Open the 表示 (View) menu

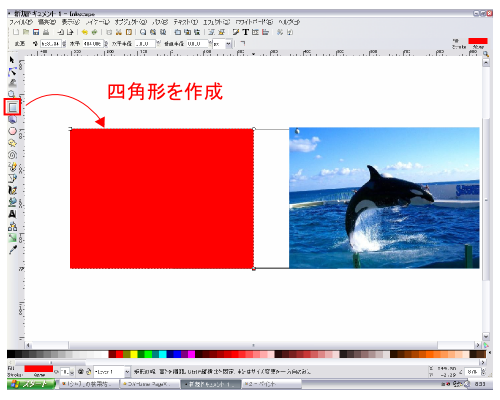click(70, 22)
